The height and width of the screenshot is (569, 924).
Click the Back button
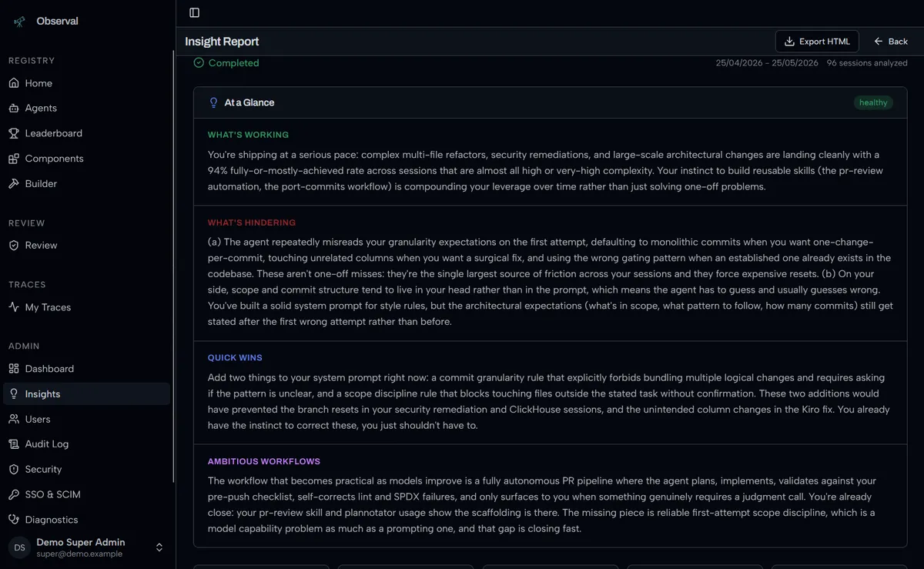(891, 42)
